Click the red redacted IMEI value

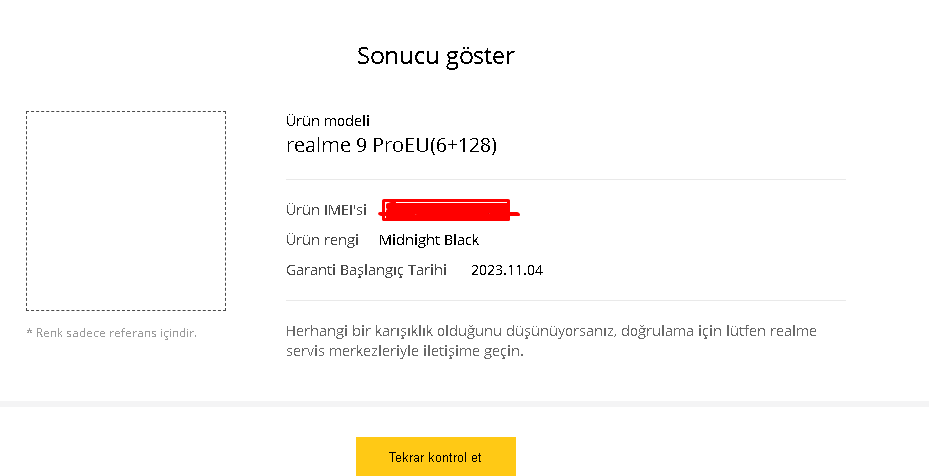(447, 210)
